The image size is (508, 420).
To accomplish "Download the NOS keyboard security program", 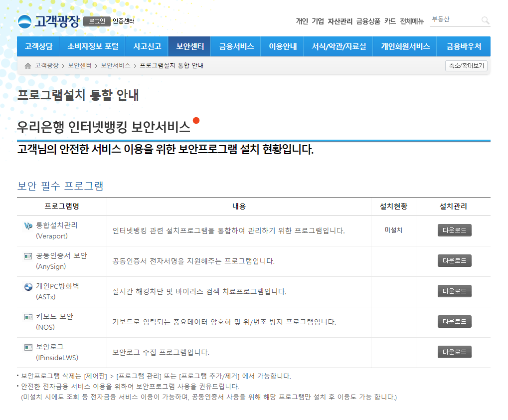I will coord(454,322).
